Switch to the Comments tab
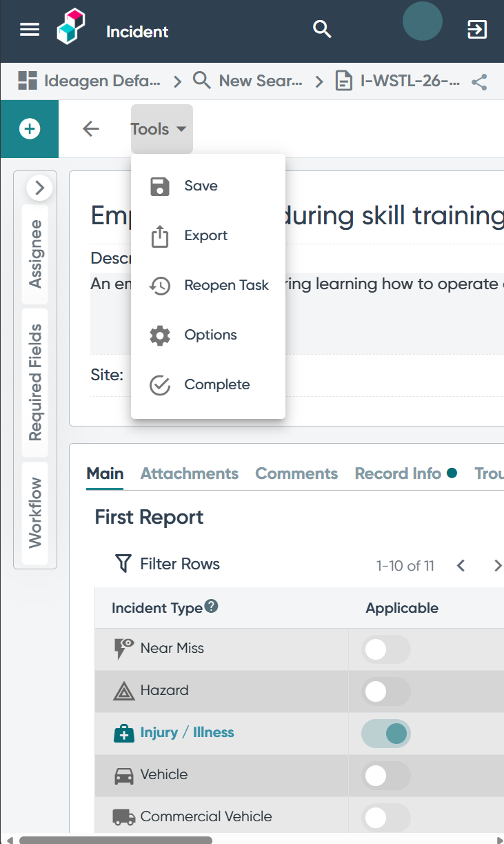This screenshot has height=844, width=504. coord(296,473)
